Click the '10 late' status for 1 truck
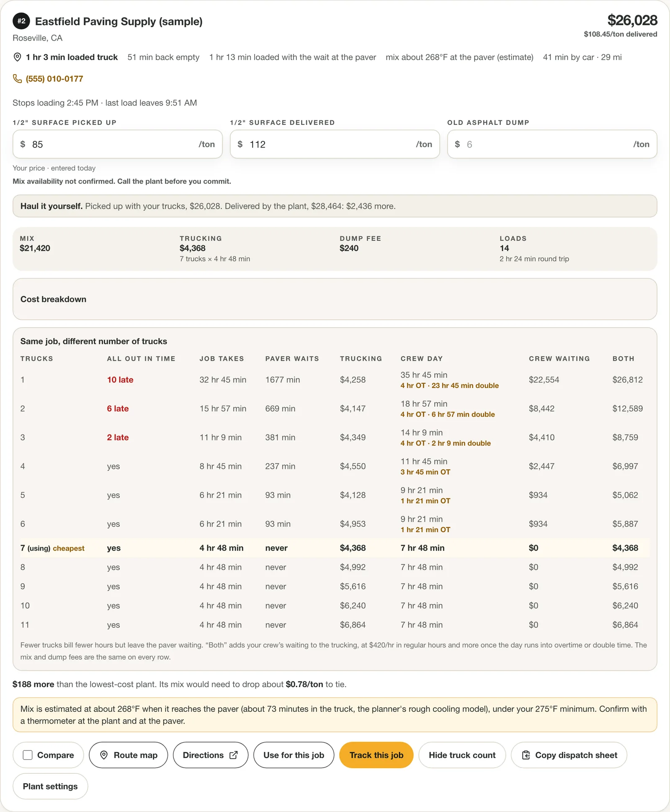Screen dimensions: 670x812 (x=120, y=380)
